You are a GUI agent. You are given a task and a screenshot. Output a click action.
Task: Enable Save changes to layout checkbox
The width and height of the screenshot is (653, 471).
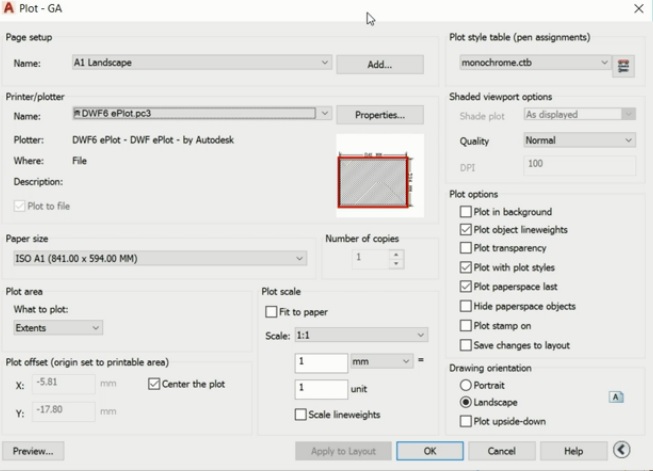pyautogui.click(x=466, y=345)
